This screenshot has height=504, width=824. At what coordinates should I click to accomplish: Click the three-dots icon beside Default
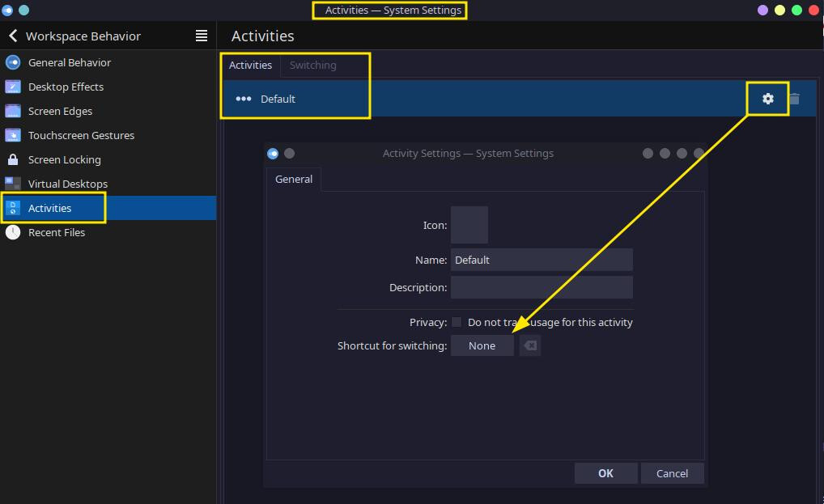pyautogui.click(x=244, y=99)
